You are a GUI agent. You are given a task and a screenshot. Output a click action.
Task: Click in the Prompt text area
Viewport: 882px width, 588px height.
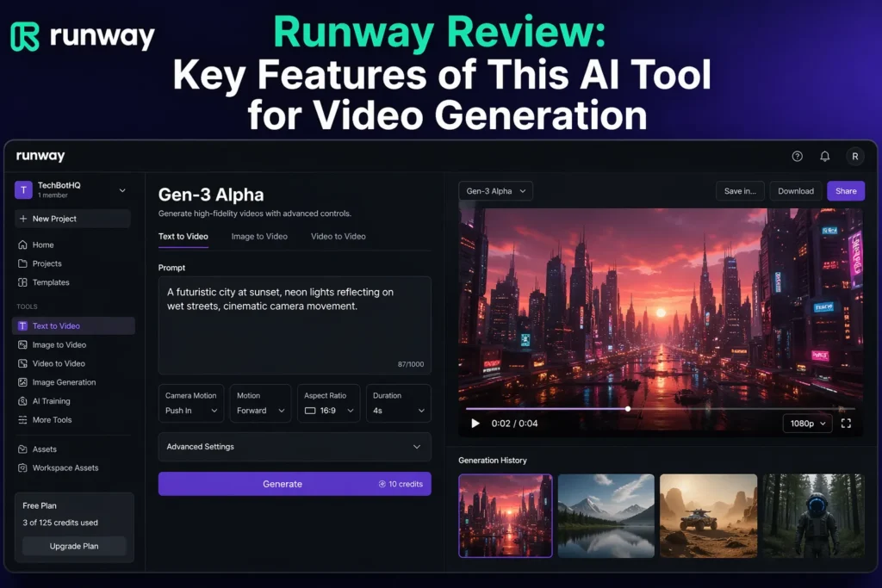295,325
